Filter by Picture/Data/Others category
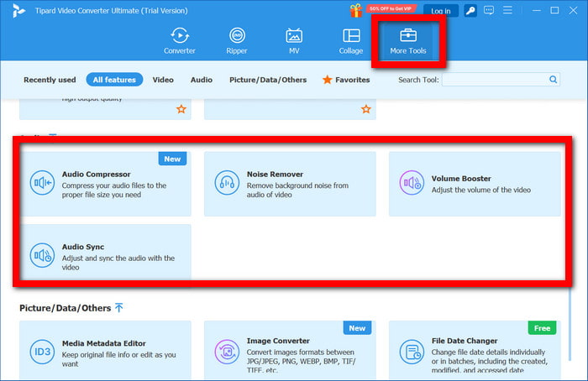588x381 pixels. coord(268,80)
